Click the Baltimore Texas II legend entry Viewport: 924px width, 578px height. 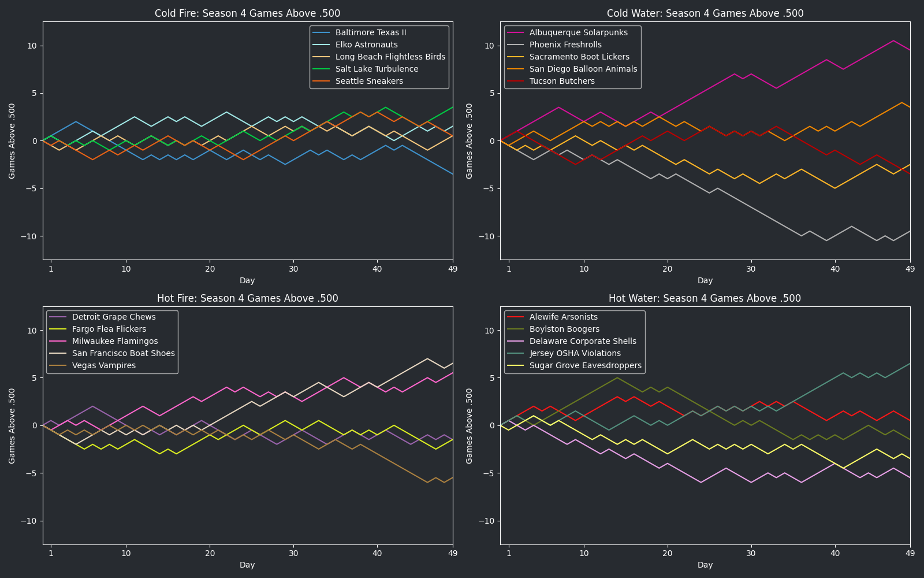(x=370, y=32)
